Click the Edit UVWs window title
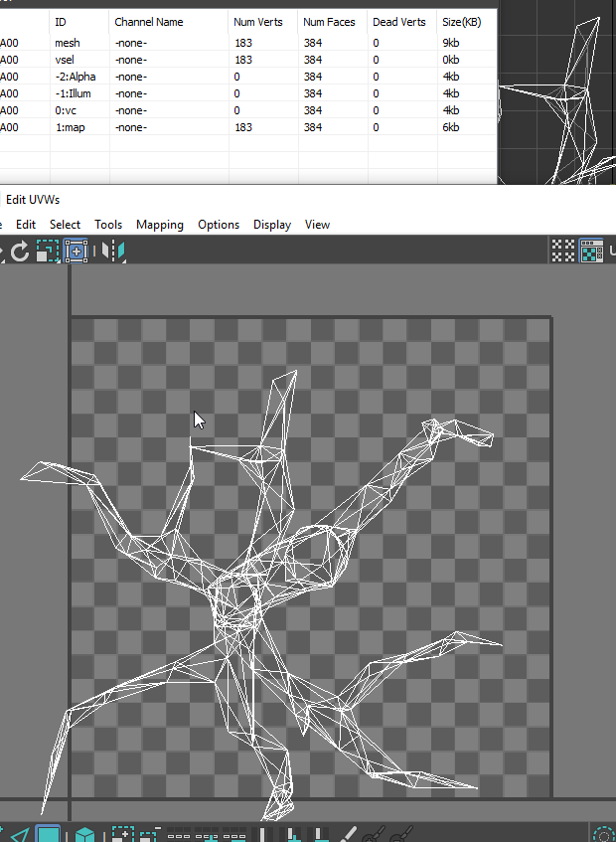The width and height of the screenshot is (616, 842). click(33, 199)
